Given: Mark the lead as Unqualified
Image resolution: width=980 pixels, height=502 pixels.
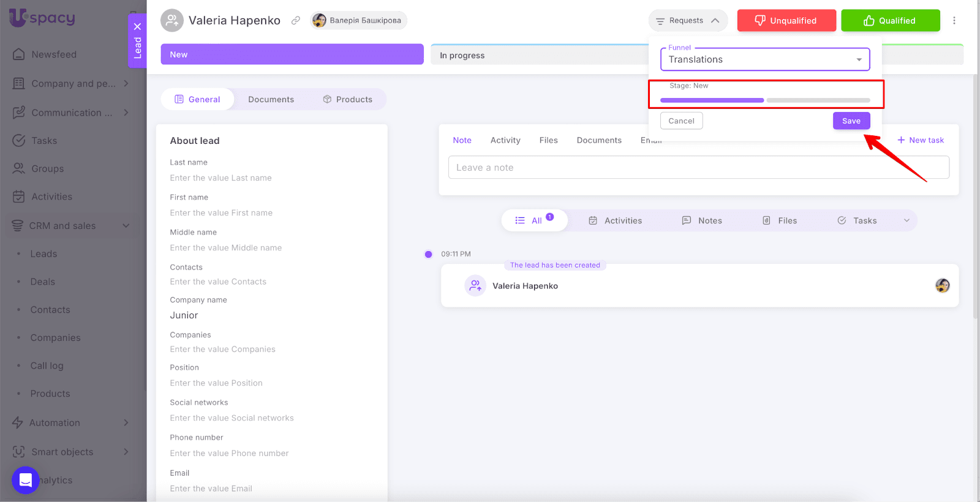Looking at the screenshot, I should pos(786,20).
